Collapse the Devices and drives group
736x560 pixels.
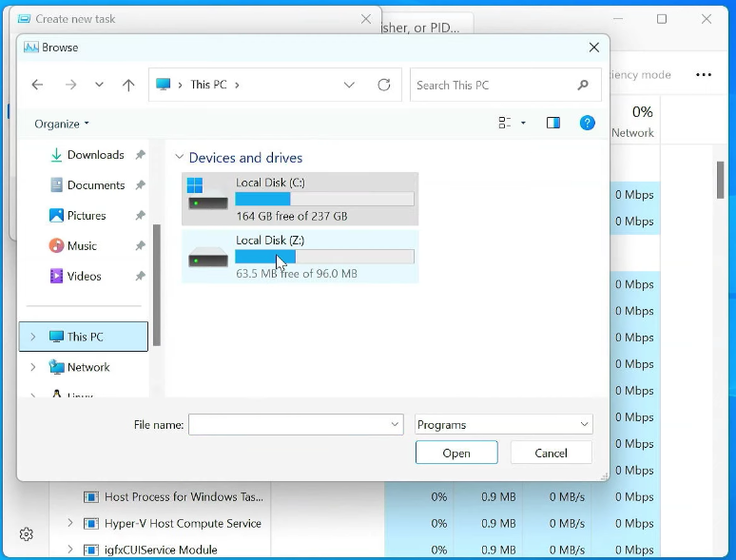179,157
